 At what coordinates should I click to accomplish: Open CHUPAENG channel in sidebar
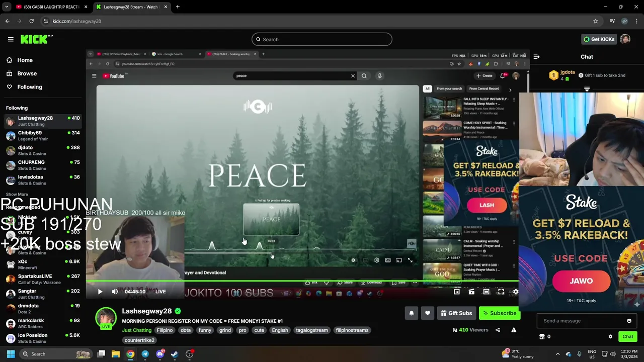[x=43, y=165]
